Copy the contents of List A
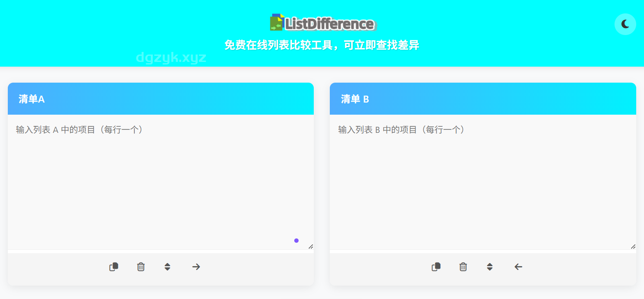Viewport: 644px width, 299px height. click(114, 267)
